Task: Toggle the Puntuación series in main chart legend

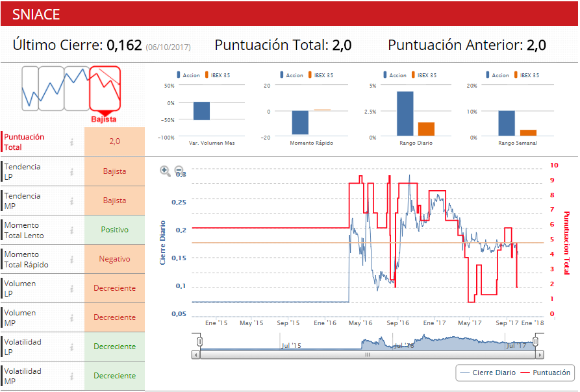Action: coord(545,373)
